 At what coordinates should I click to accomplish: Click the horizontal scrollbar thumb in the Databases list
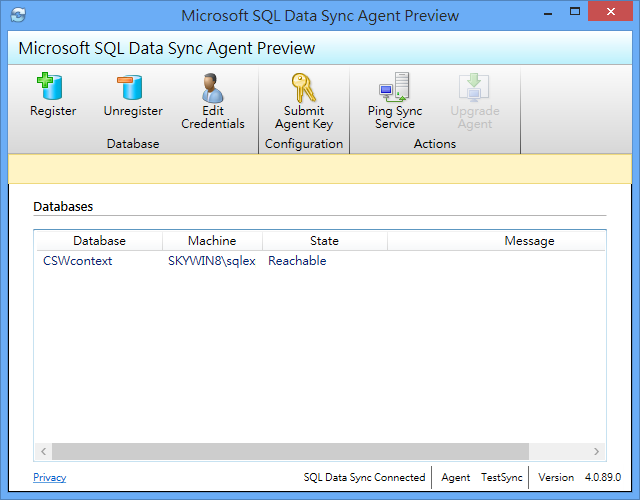coord(290,451)
